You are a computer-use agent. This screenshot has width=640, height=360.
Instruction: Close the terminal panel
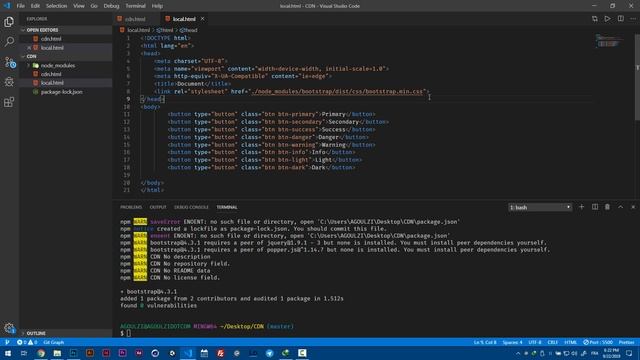click(633, 207)
